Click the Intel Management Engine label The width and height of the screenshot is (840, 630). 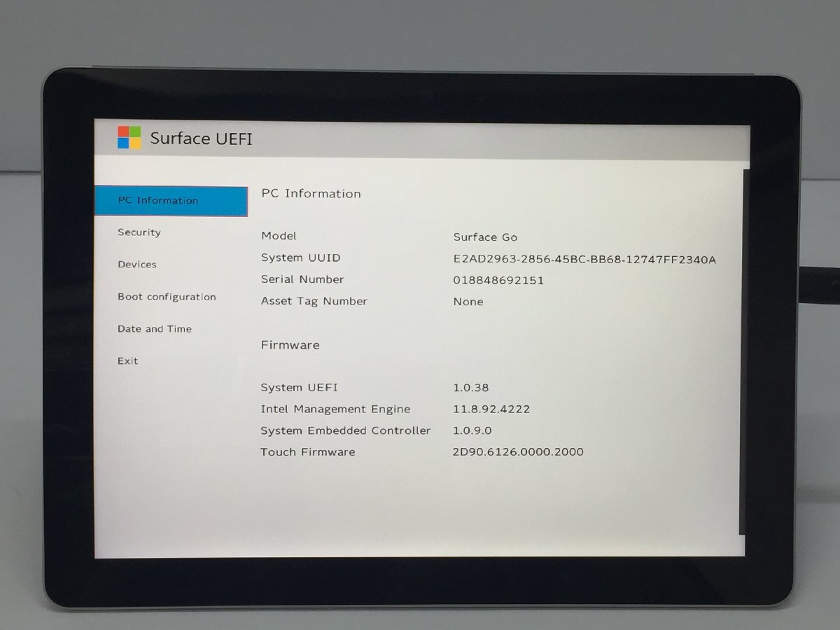pyautogui.click(x=335, y=409)
